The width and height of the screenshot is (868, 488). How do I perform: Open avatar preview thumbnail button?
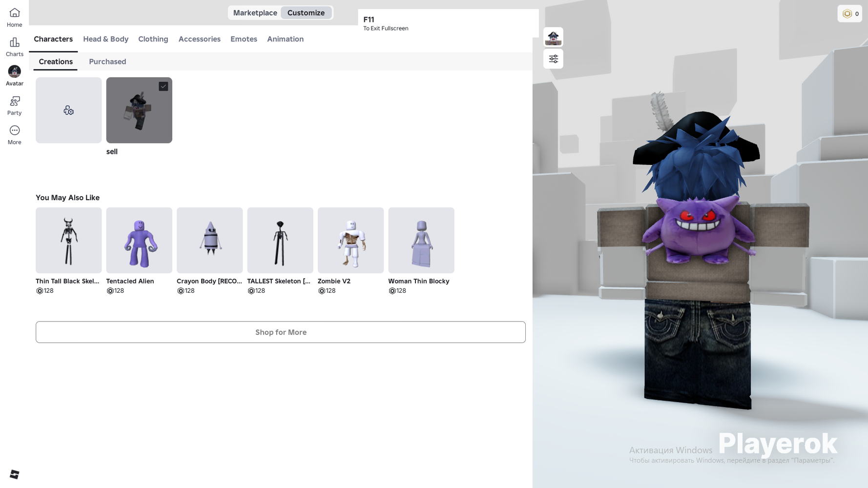[x=553, y=37]
